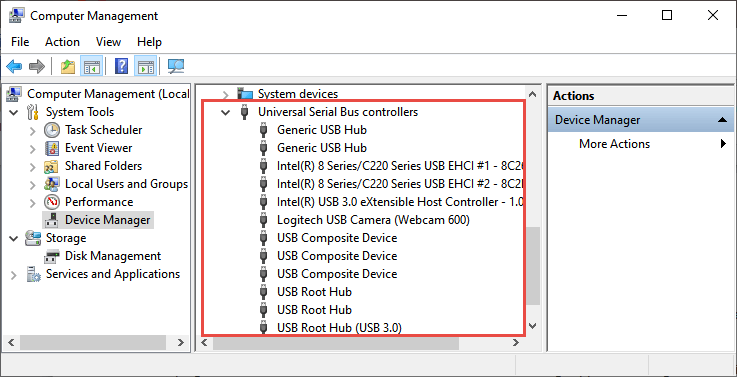Click the Computer Management (Local) root icon
The width and height of the screenshot is (737, 377).
click(14, 94)
